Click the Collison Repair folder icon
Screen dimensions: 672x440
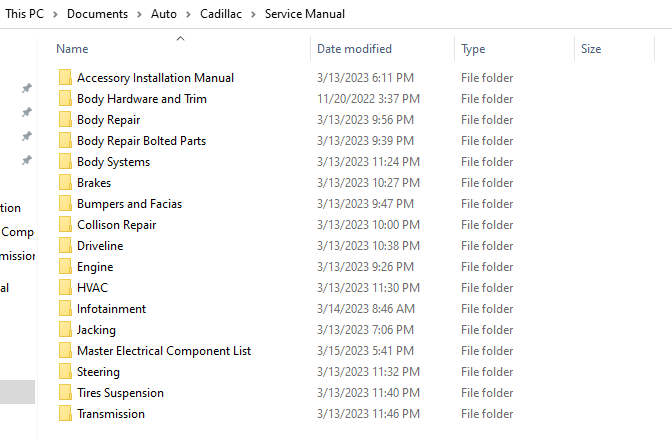(x=65, y=224)
